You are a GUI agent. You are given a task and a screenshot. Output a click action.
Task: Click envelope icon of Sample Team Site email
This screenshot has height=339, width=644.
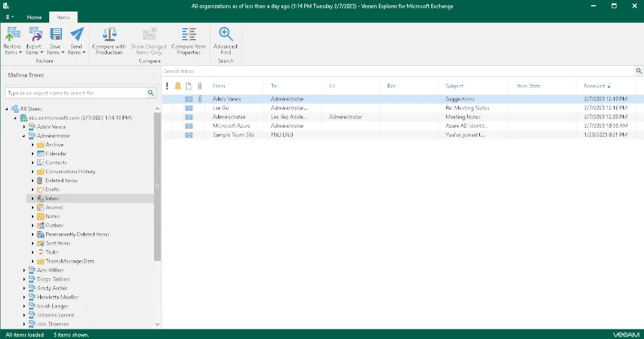(189, 135)
